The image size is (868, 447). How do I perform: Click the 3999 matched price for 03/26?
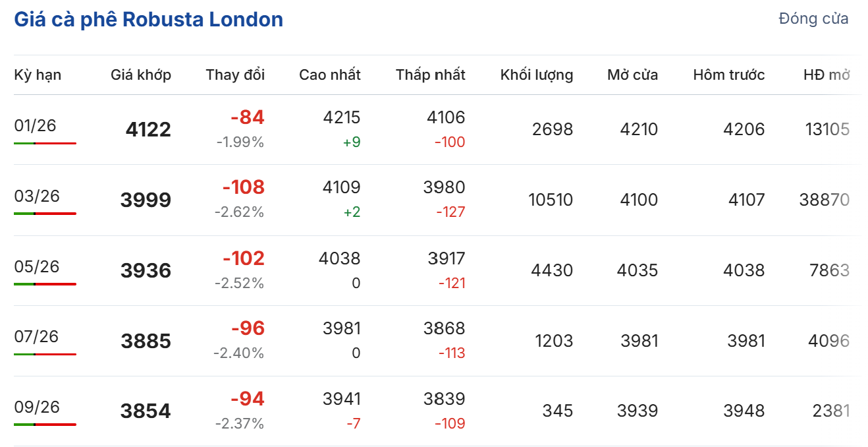146,200
